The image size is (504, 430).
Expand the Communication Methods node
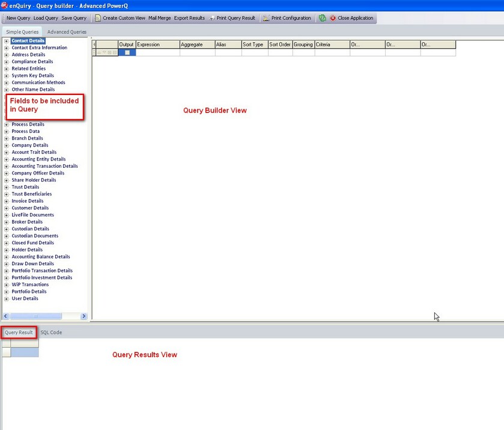click(6, 83)
